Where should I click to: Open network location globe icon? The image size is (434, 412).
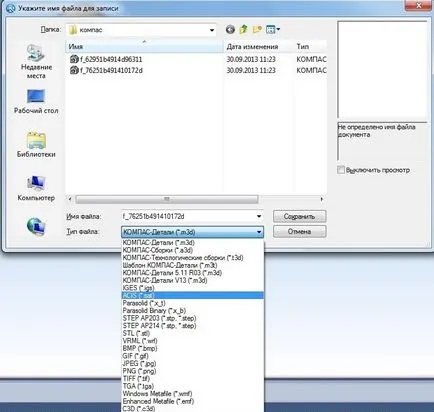click(x=36, y=226)
